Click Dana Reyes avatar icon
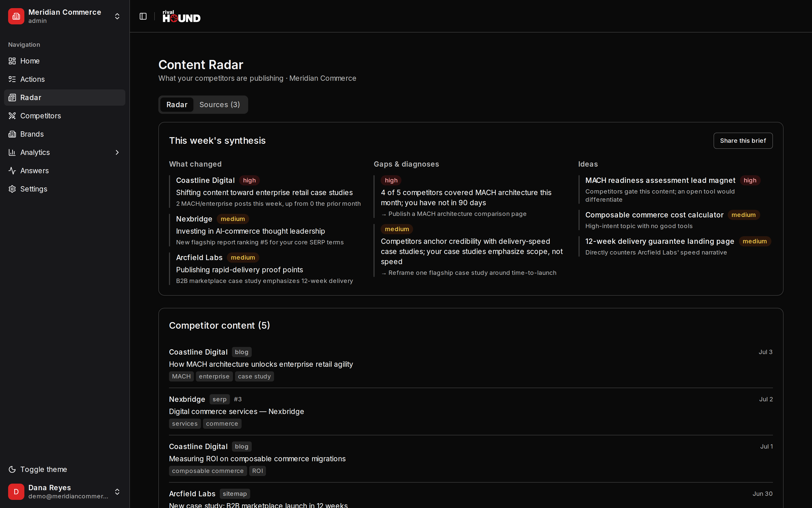Viewport: 812px width, 508px height. coord(16,491)
